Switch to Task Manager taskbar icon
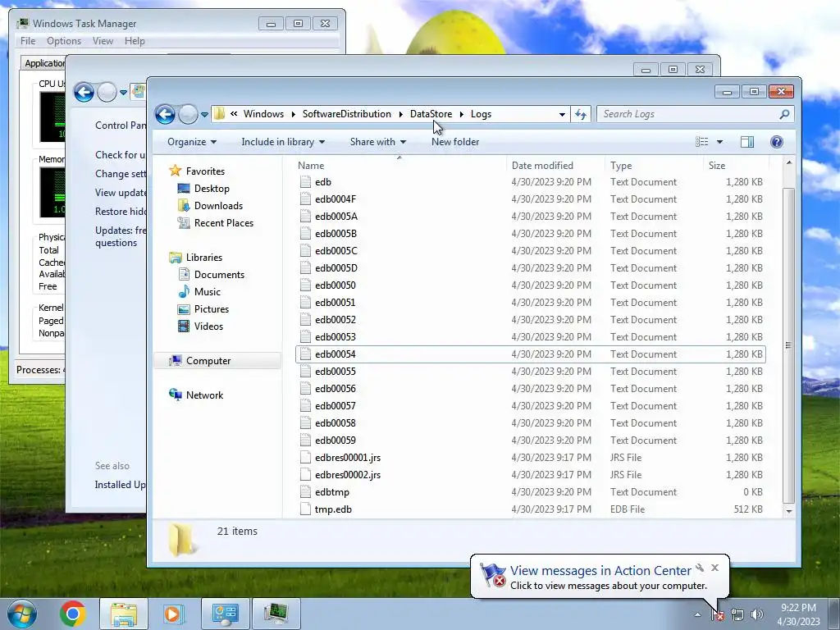The image size is (840, 630). point(276,614)
